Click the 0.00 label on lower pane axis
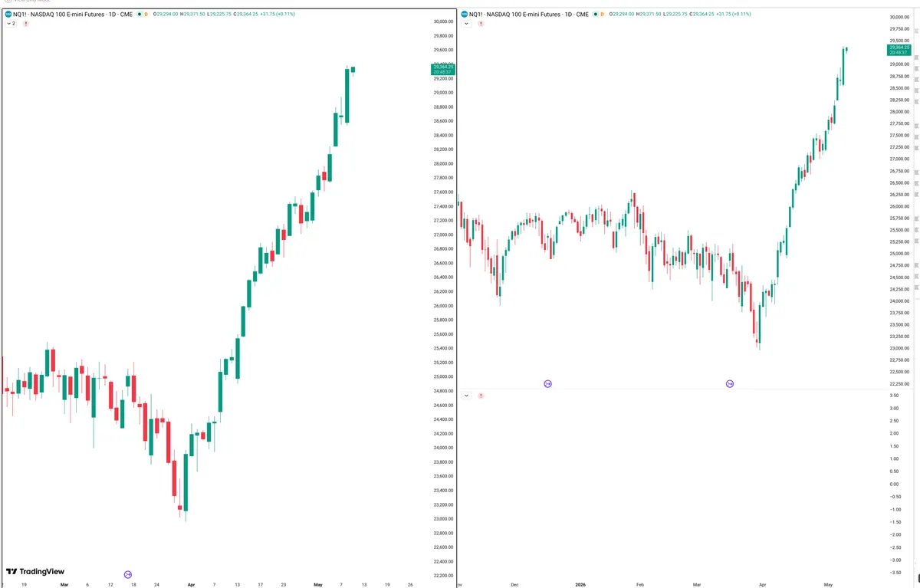920x588 pixels. click(895, 484)
